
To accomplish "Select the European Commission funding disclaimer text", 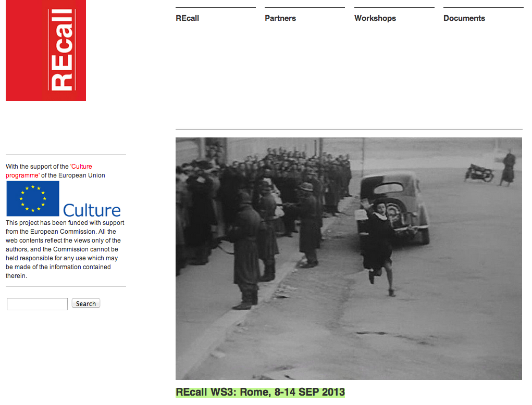I will coord(65,249).
